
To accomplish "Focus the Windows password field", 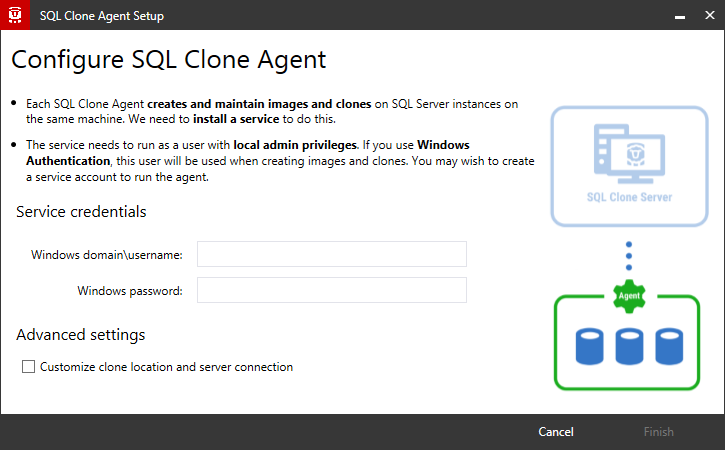I will pos(331,290).
